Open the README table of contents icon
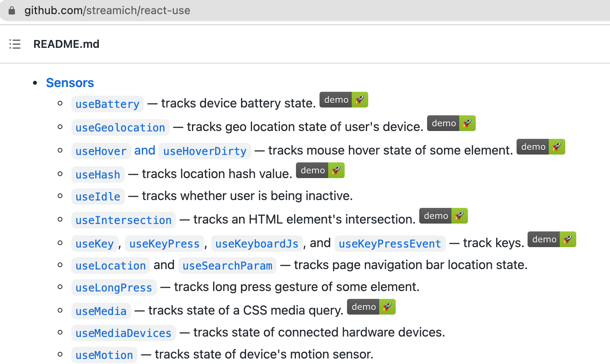 pos(15,44)
